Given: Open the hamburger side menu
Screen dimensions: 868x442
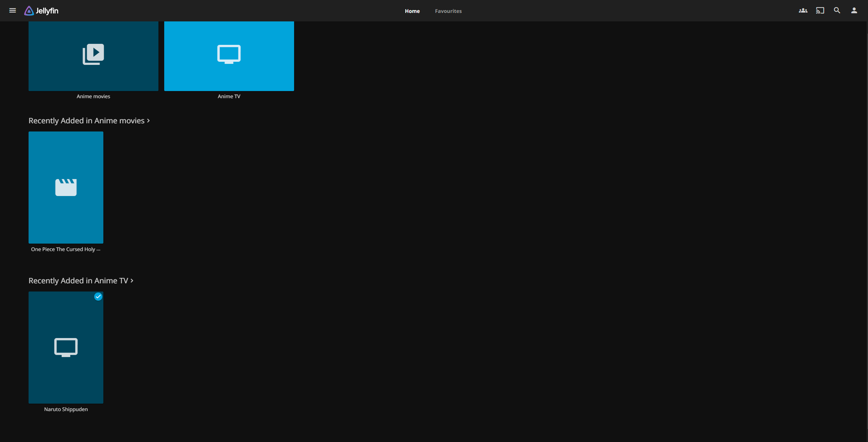Looking at the screenshot, I should (x=13, y=11).
